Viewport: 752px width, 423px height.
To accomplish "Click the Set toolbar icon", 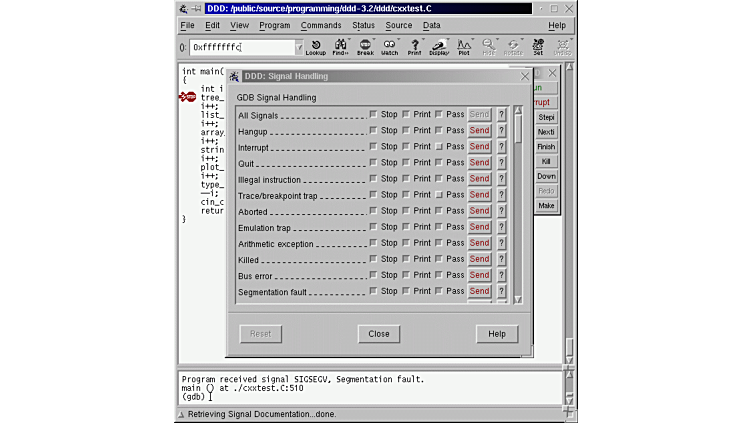I will tap(538, 46).
